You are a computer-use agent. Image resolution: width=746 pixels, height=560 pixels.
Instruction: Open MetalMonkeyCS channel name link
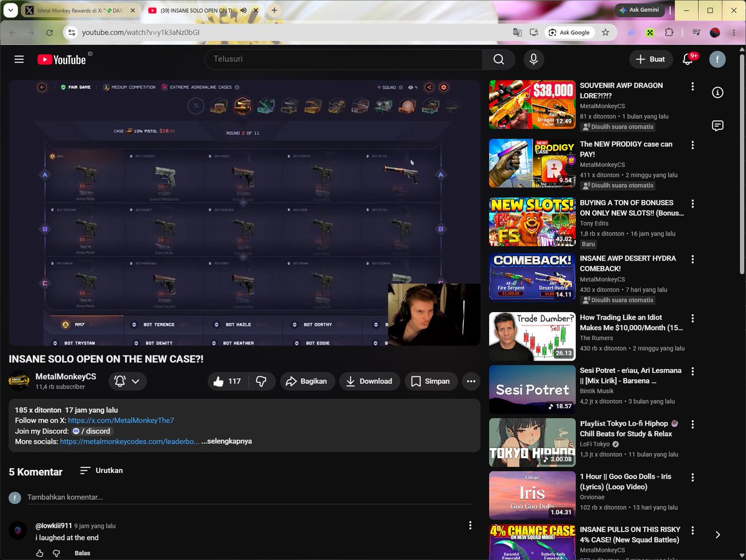coord(66,377)
